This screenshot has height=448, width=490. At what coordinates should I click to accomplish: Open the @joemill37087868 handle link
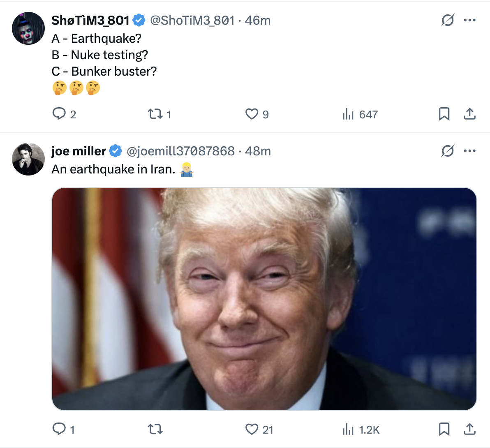pos(180,151)
